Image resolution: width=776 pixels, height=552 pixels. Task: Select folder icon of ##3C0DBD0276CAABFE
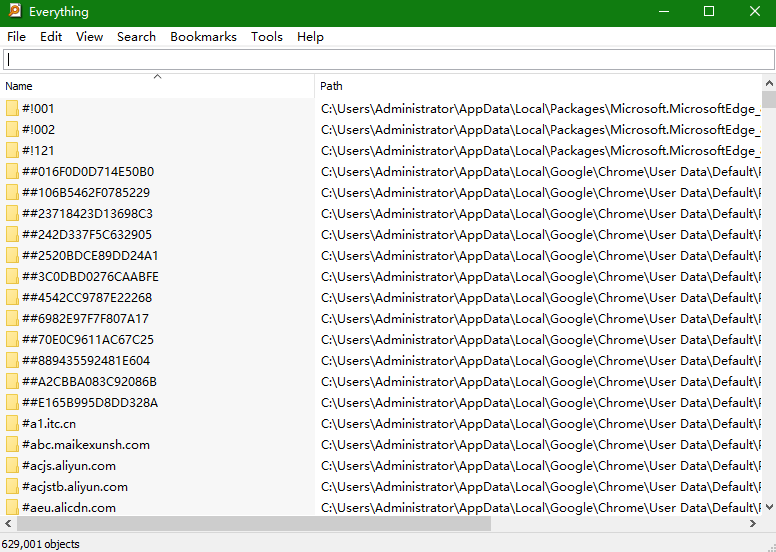coord(12,277)
